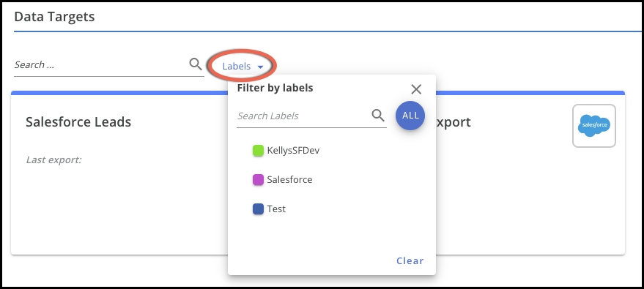
Task: Filter by Test label text
Action: click(276, 209)
